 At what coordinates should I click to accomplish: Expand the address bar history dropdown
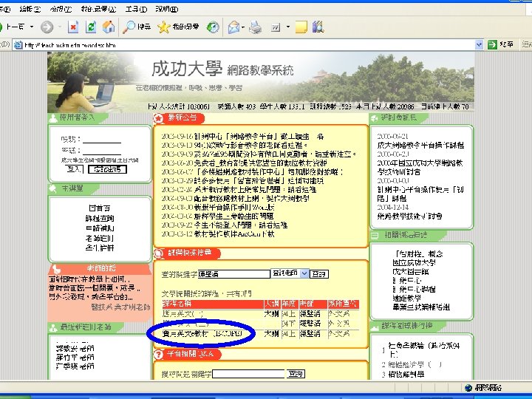click(x=479, y=44)
